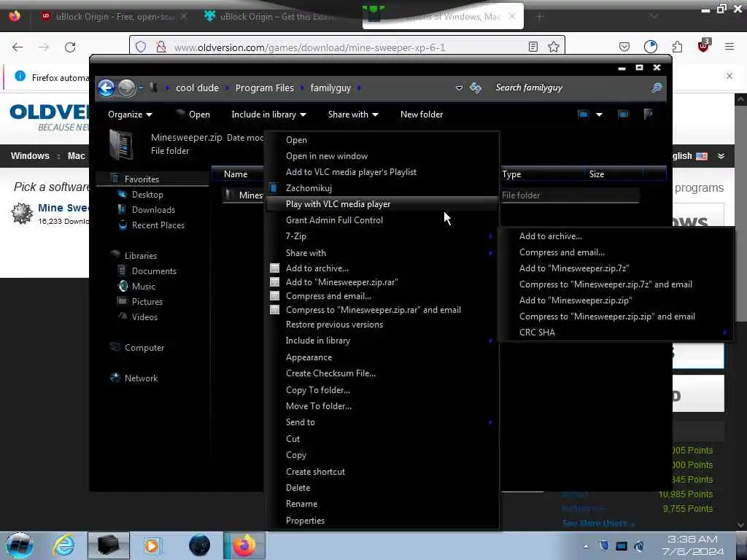
Task: Click the Firefox URL address field
Action: click(x=348, y=47)
